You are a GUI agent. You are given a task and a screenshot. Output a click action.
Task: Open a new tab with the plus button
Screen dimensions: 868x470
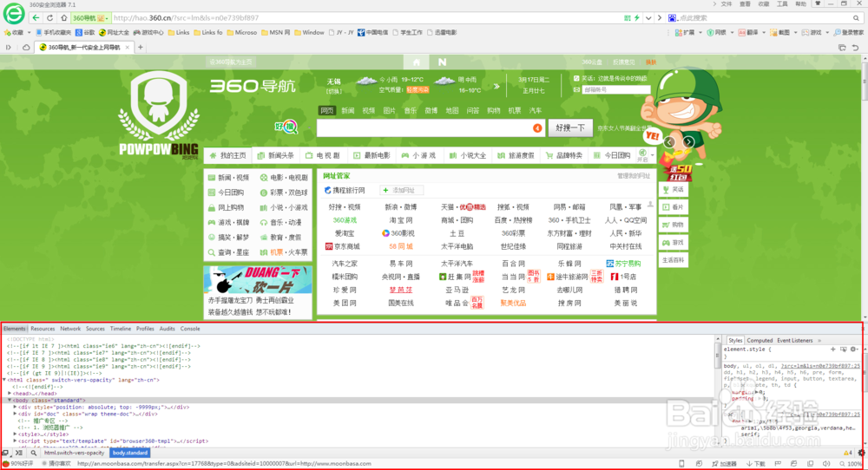[x=140, y=48]
